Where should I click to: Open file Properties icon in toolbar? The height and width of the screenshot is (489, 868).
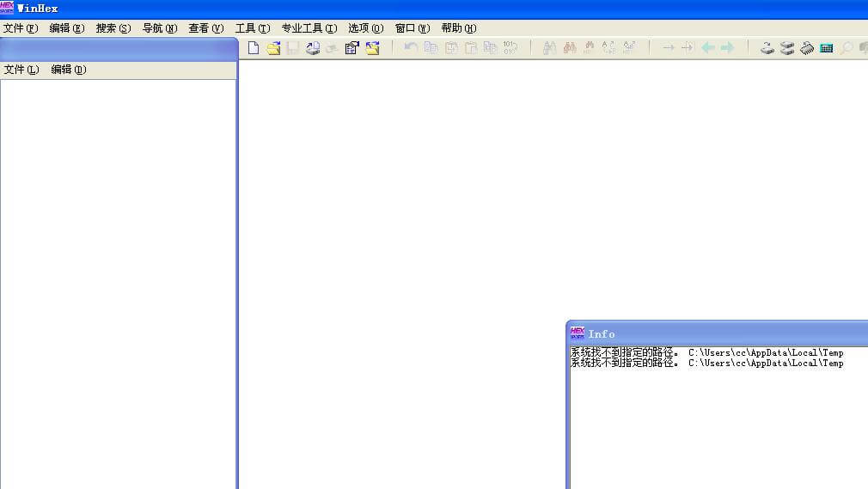click(352, 47)
